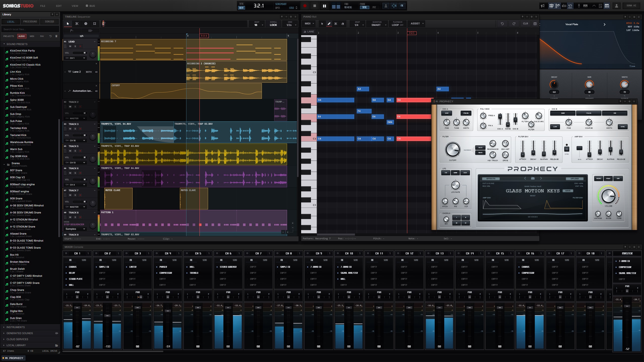Screen dimensions: 644x362
Task: Select the pointer tool in Timeline Sequencer
Action: [68, 24]
